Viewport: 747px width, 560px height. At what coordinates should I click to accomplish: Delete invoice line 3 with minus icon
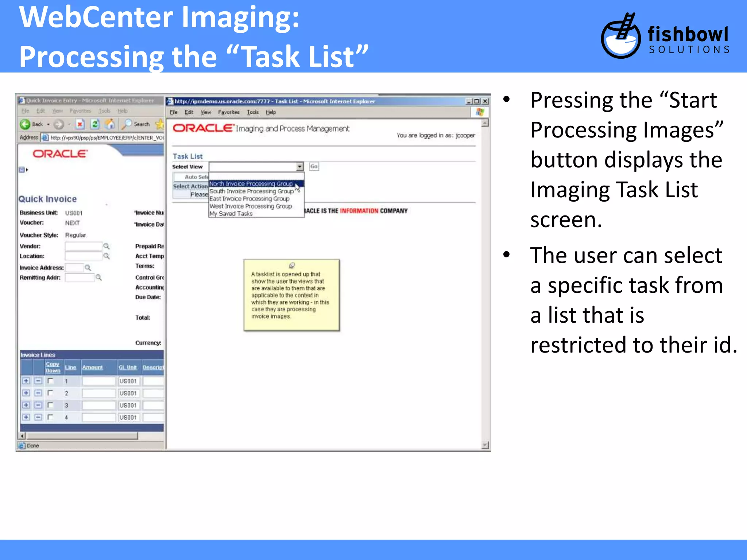(x=38, y=405)
